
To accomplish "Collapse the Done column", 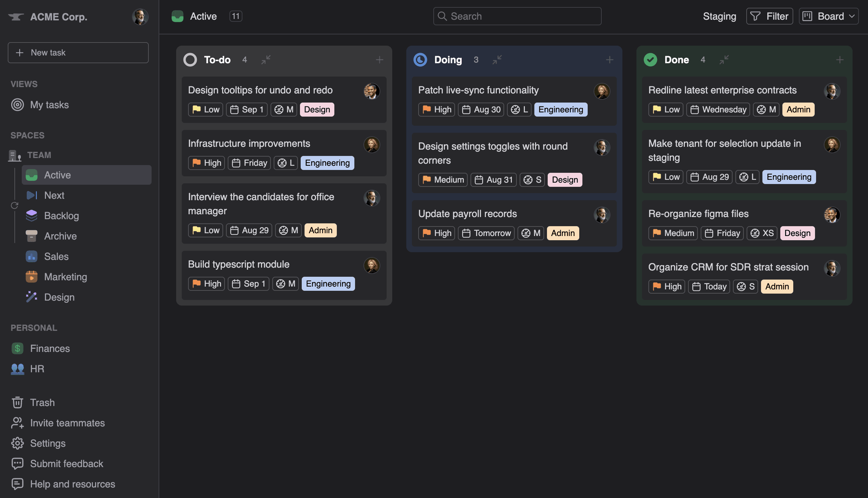I will [724, 60].
